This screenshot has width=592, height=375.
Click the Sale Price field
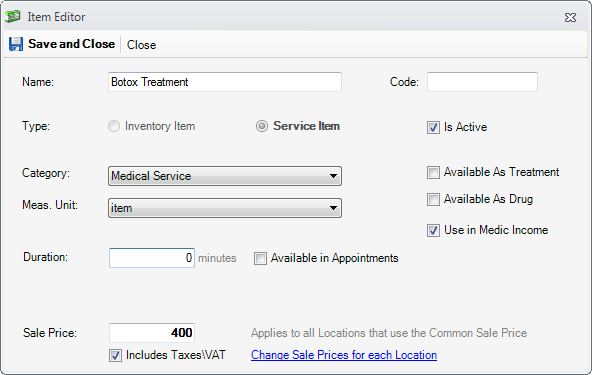(152, 333)
